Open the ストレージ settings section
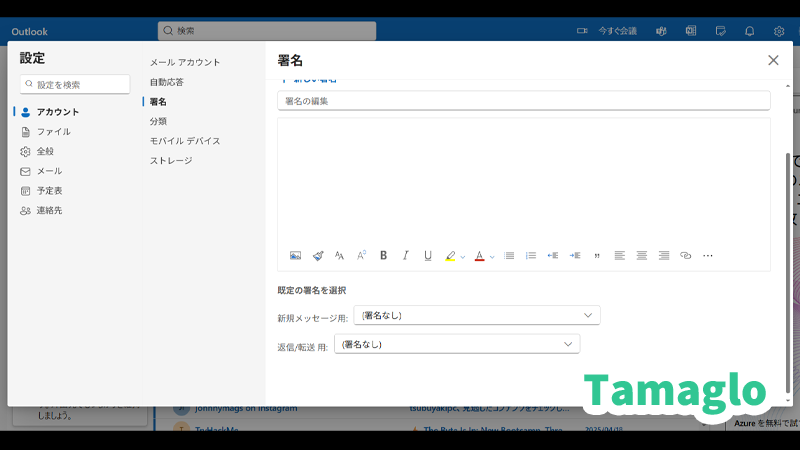The width and height of the screenshot is (800, 450). point(171,160)
